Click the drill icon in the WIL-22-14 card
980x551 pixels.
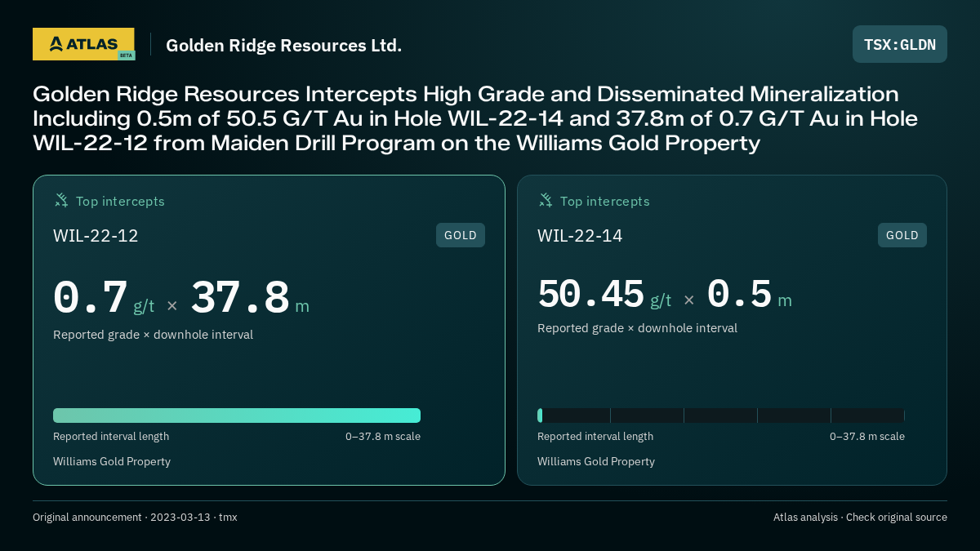tap(546, 200)
